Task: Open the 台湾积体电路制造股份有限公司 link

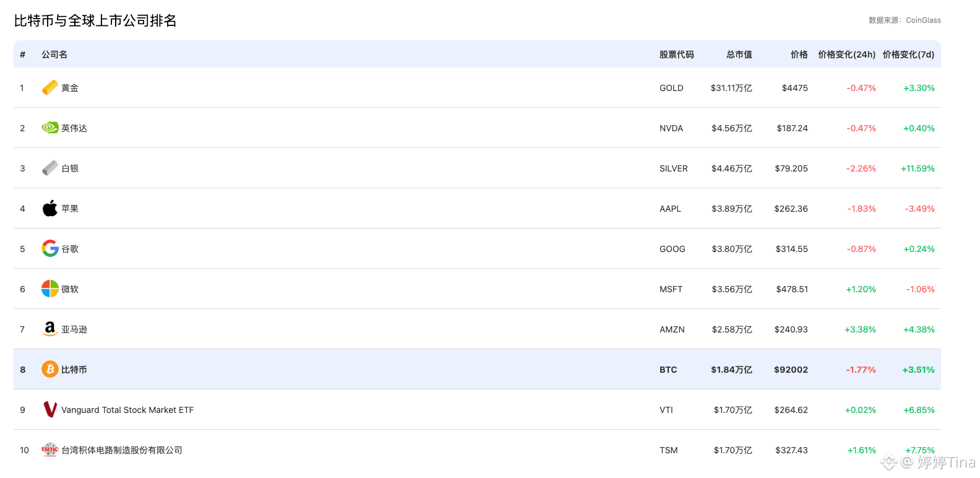Action: point(122,450)
